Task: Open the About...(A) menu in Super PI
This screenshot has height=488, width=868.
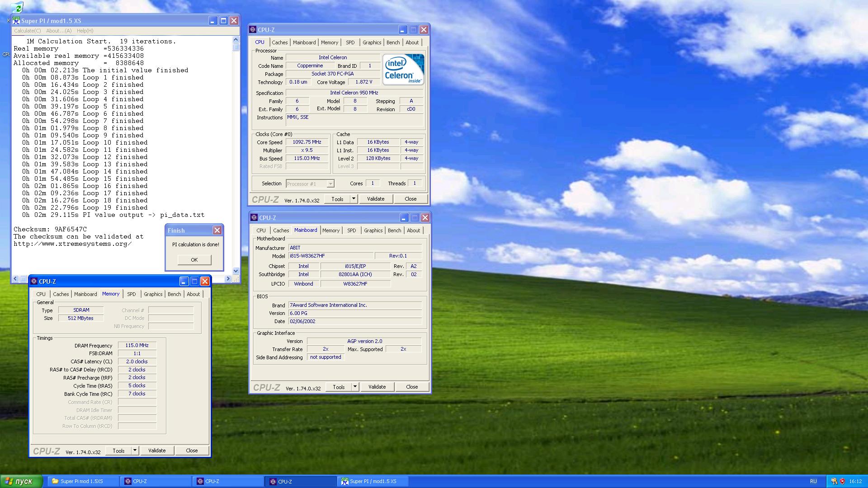Action: click(x=59, y=31)
